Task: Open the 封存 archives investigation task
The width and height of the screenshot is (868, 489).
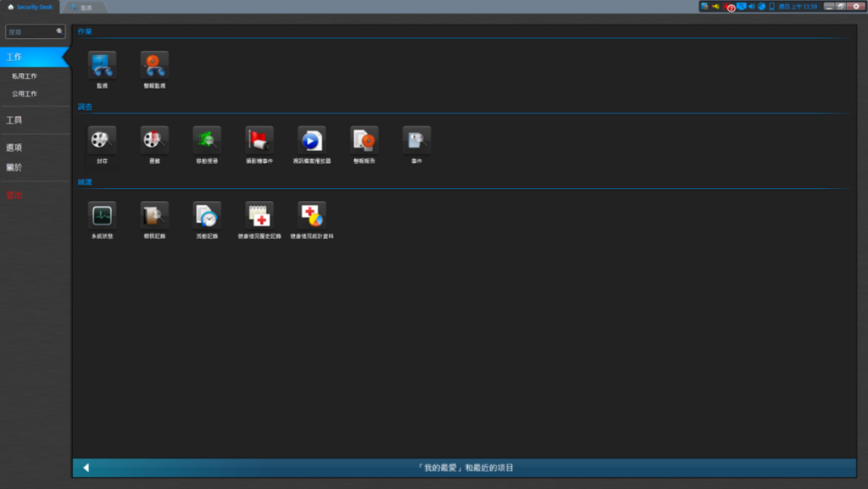Action: pos(102,140)
